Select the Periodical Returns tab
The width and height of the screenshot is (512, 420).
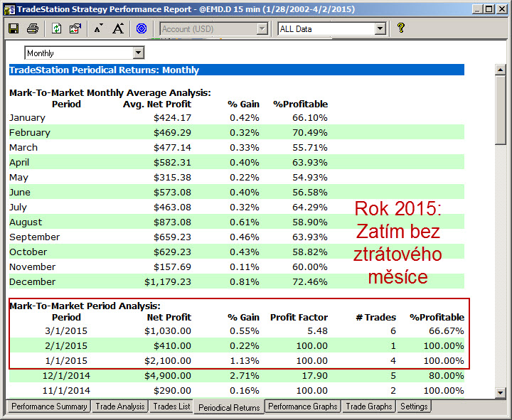229,408
